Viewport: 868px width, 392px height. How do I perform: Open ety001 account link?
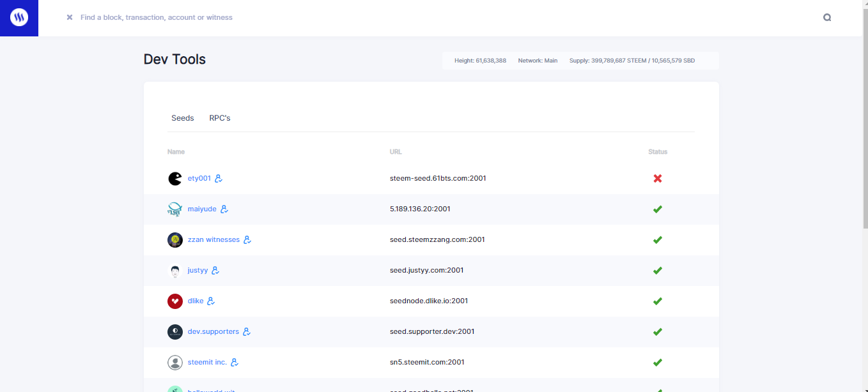coord(199,179)
